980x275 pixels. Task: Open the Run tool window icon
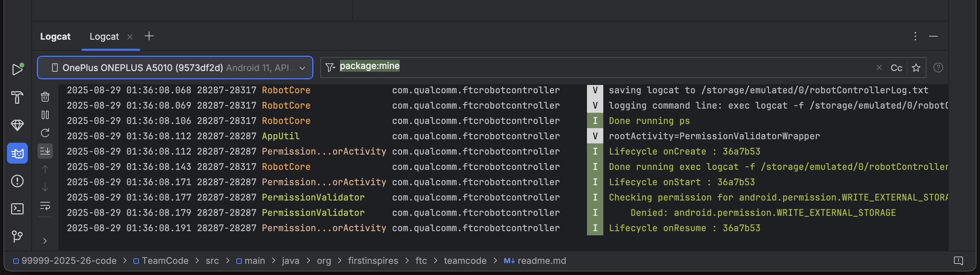(17, 69)
